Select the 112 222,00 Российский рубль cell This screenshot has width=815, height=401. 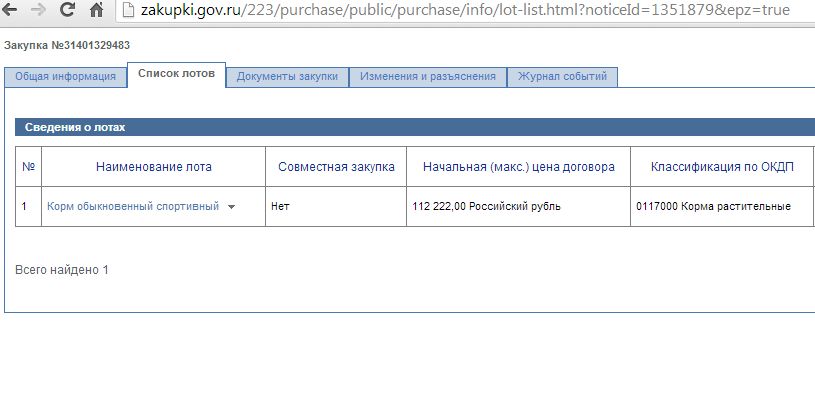pyautogui.click(x=486, y=206)
